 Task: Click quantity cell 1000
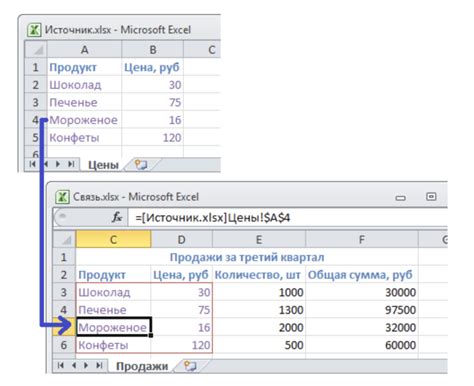pos(259,292)
